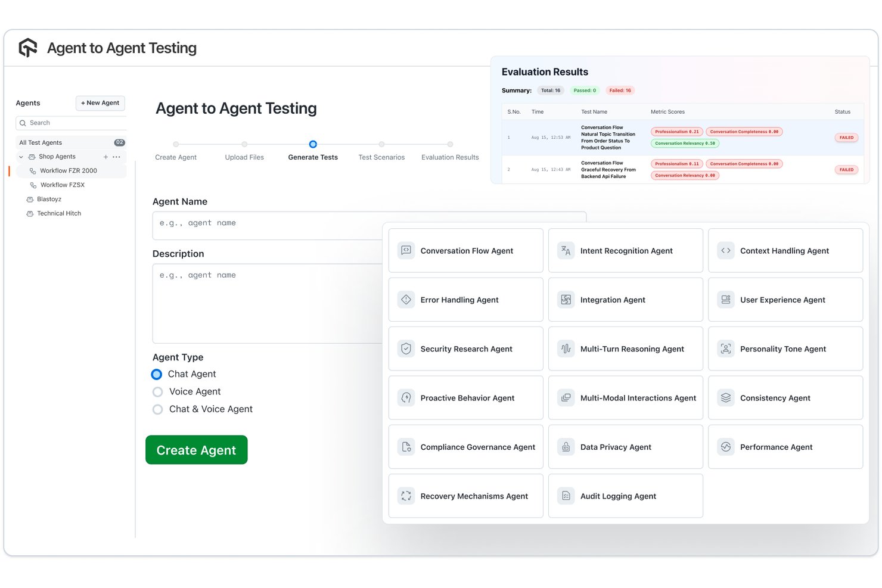Click the search magnifier icon in sidebar

coord(23,123)
